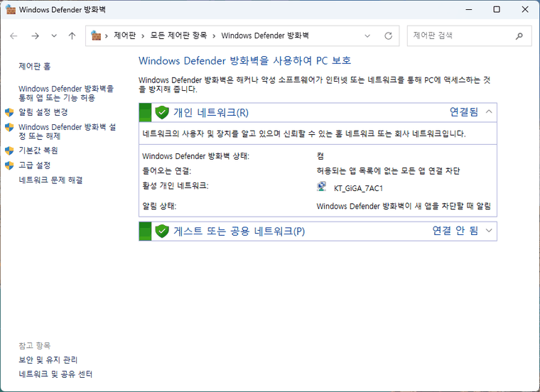
Task: Click the shield icon beside 방화벽 설정 또는 해제
Action: [9, 127]
